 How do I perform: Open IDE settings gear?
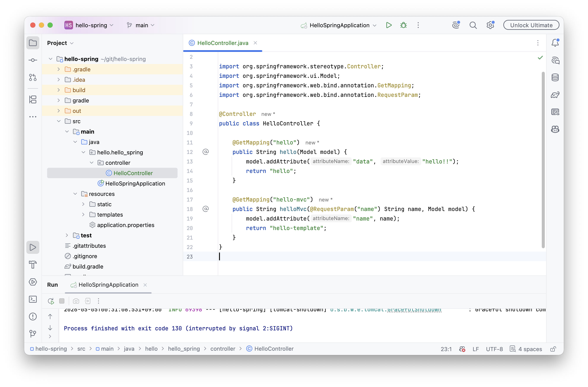pos(490,25)
